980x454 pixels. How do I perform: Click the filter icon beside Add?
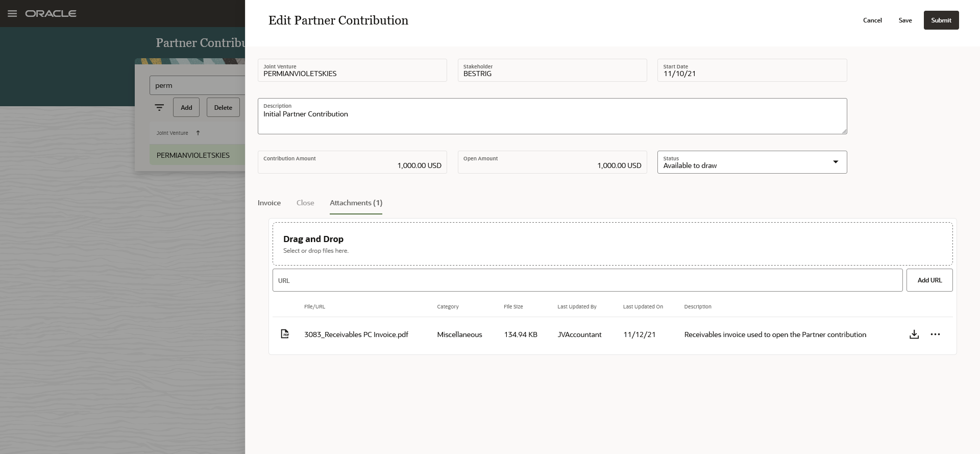159,108
